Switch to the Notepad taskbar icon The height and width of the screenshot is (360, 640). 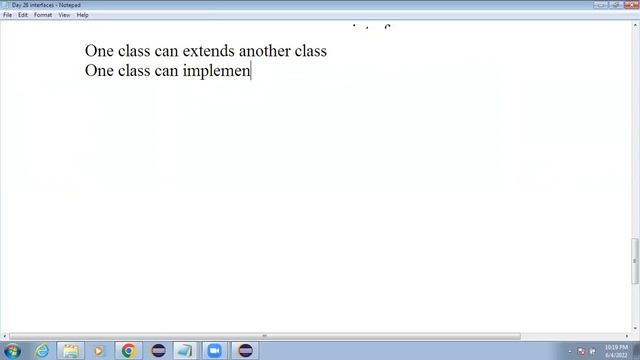185,351
